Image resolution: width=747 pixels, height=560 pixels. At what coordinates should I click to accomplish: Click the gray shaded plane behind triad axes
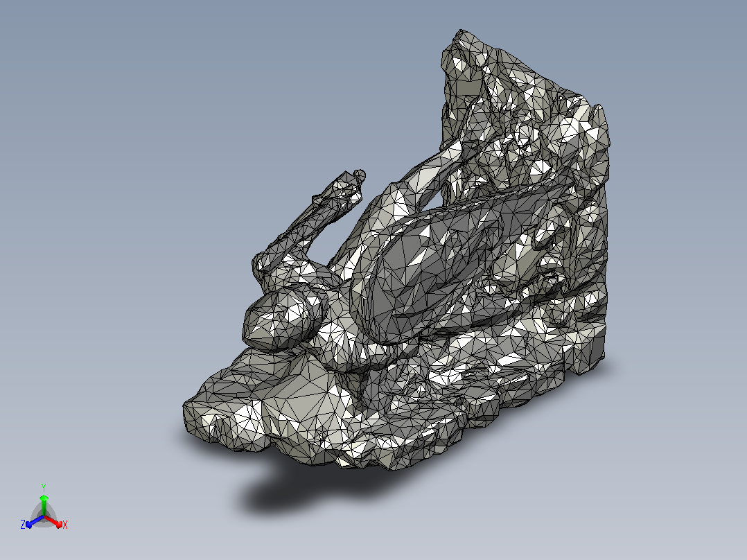pos(50,512)
